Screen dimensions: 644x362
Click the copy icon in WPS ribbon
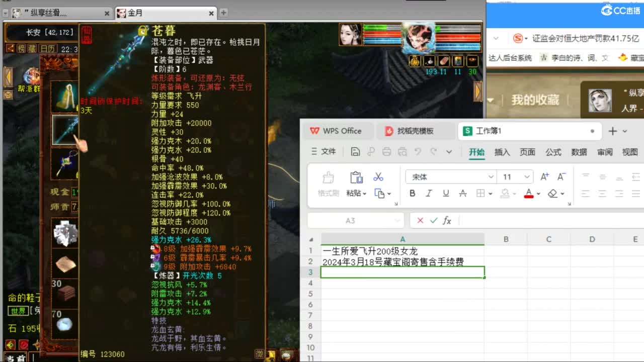(380, 194)
